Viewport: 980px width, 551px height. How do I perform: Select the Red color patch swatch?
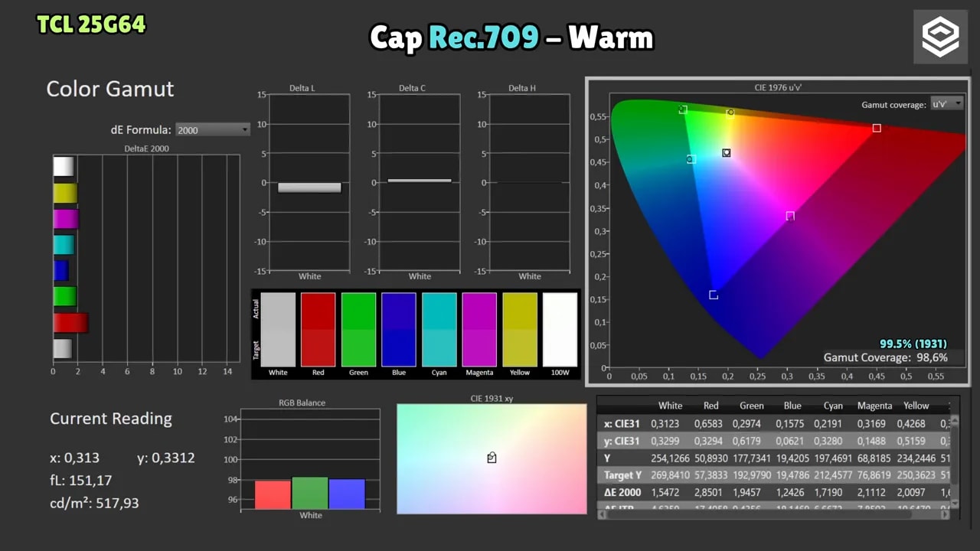318,329
